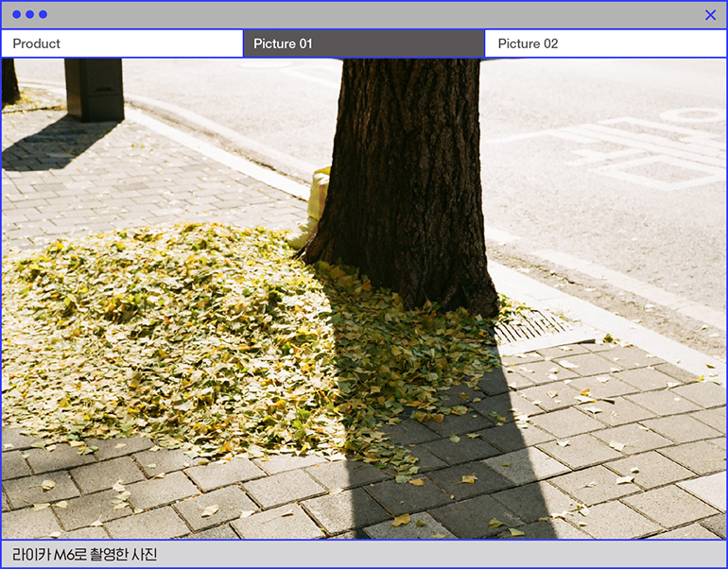
Task: Click the ginkgo tree street photo
Action: pos(364,299)
